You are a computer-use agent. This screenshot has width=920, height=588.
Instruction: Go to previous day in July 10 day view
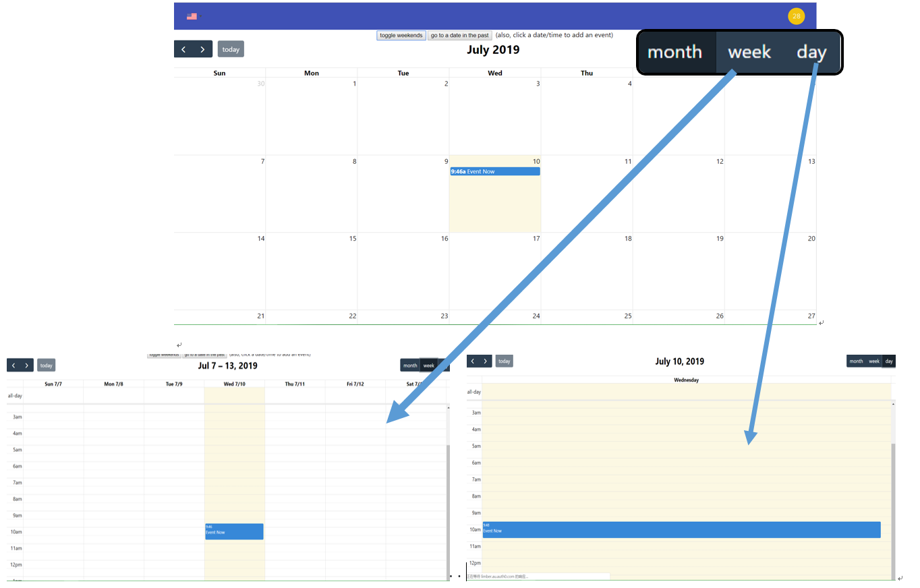click(473, 361)
